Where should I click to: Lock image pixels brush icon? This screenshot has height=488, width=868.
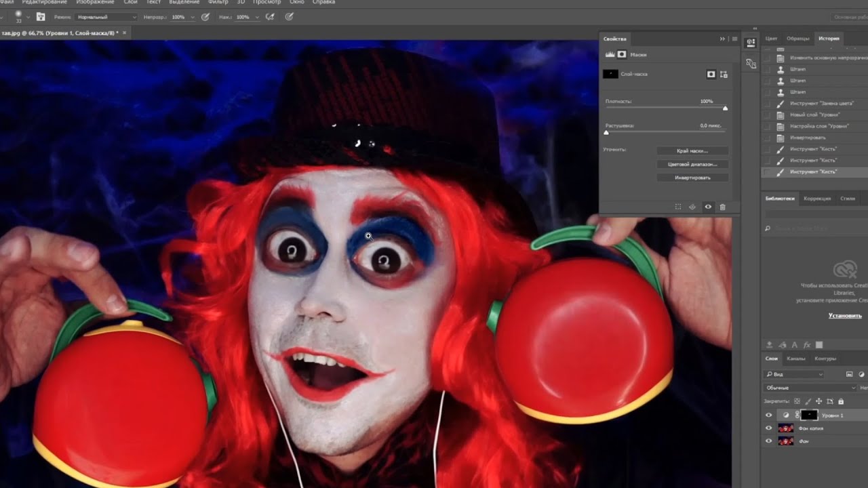point(808,401)
